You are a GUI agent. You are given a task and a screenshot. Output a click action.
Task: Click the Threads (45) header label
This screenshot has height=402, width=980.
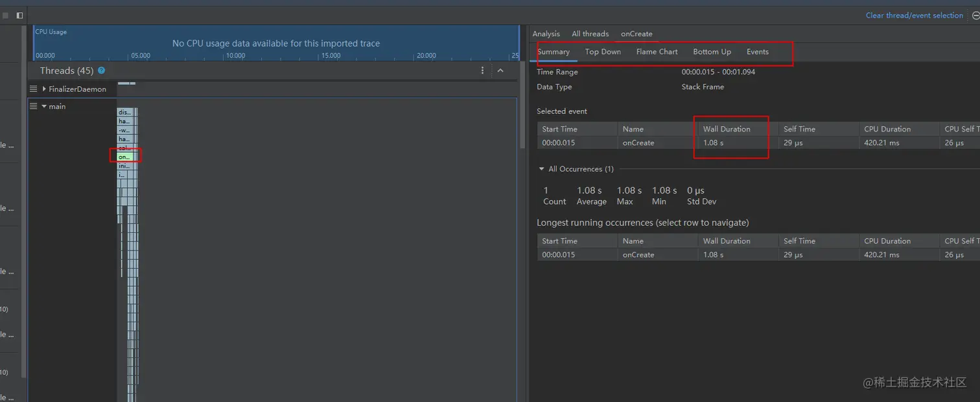coord(67,71)
